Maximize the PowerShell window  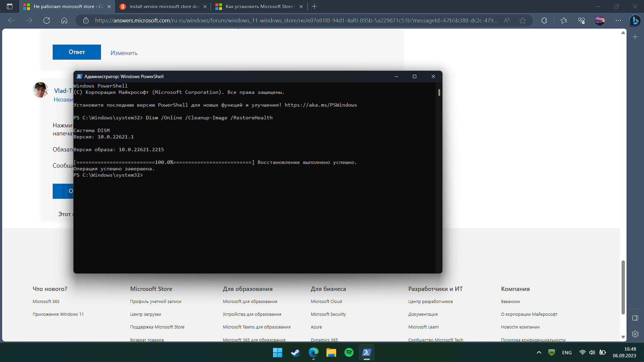pos(415,76)
